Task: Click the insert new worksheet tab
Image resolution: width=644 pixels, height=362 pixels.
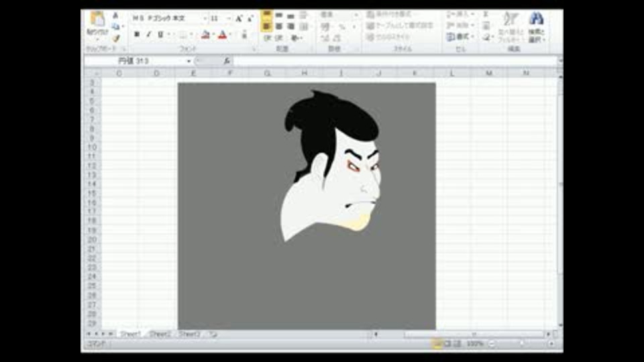Action: (213, 335)
